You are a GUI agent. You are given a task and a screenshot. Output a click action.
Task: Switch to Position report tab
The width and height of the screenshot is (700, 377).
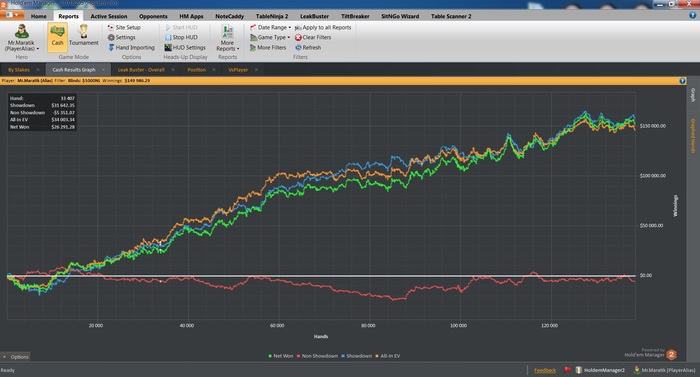(196, 70)
